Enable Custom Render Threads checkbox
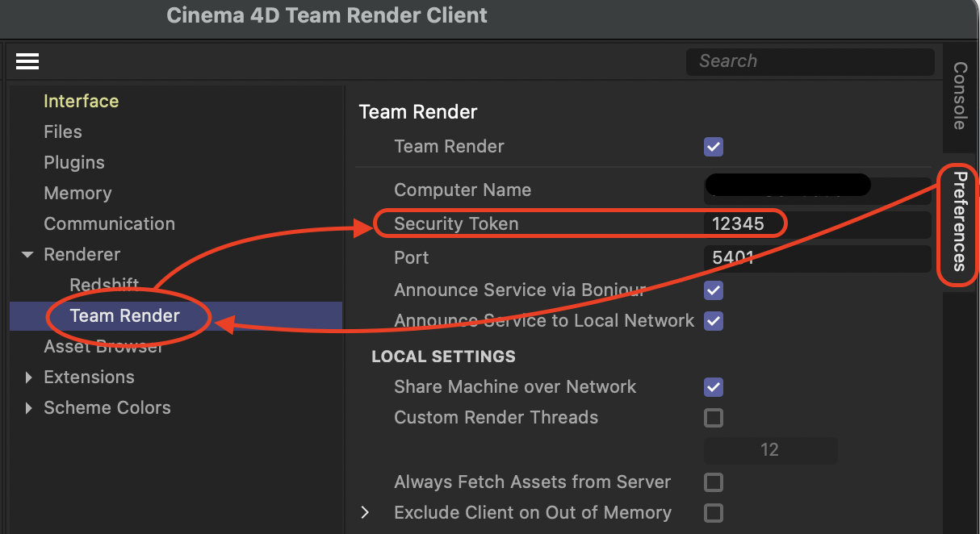The width and height of the screenshot is (980, 534). point(713,418)
